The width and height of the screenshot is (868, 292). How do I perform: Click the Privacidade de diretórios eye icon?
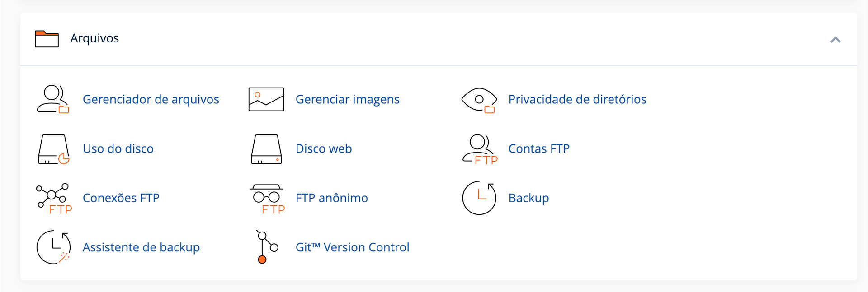(x=479, y=99)
